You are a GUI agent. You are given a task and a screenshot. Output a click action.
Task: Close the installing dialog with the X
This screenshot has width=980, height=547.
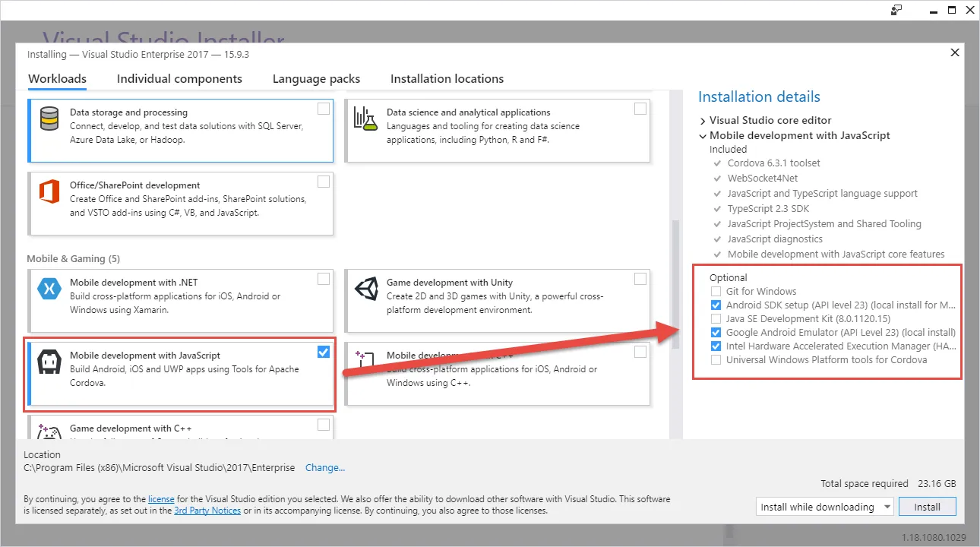(x=955, y=52)
